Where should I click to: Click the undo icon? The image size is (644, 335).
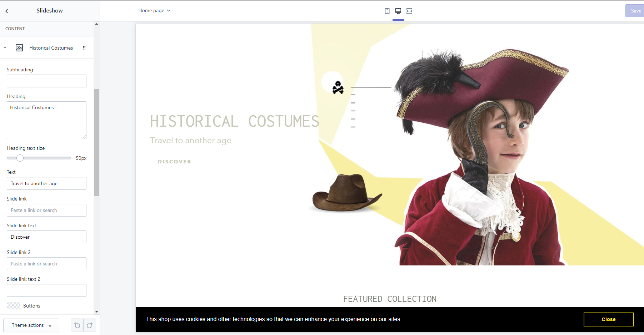coord(77,325)
